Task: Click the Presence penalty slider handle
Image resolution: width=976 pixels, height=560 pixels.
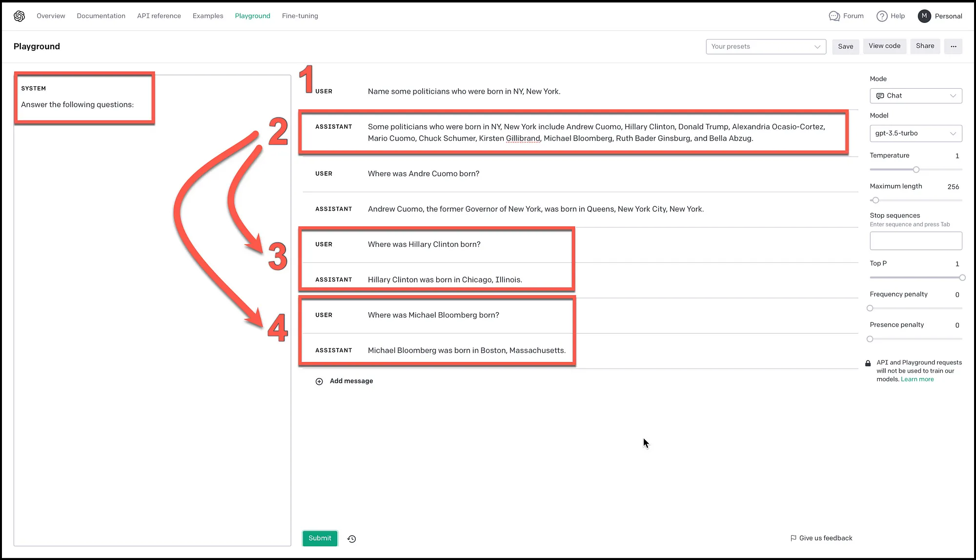Action: coord(870,339)
